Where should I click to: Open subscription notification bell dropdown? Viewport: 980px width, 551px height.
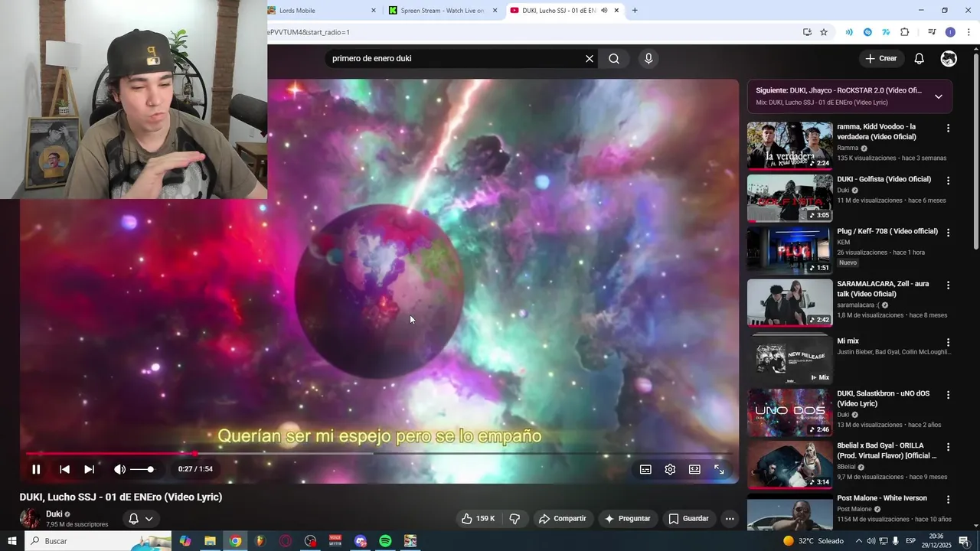[140, 519]
